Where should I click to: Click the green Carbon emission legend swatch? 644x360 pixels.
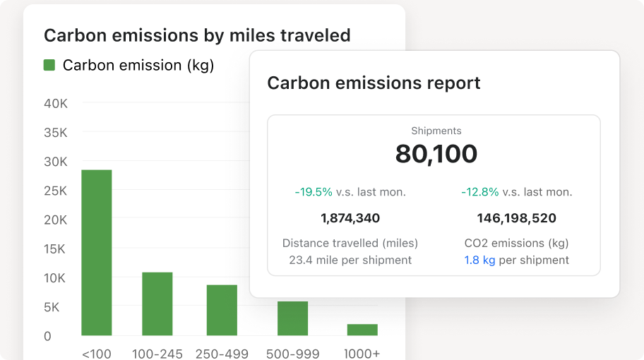coord(49,65)
